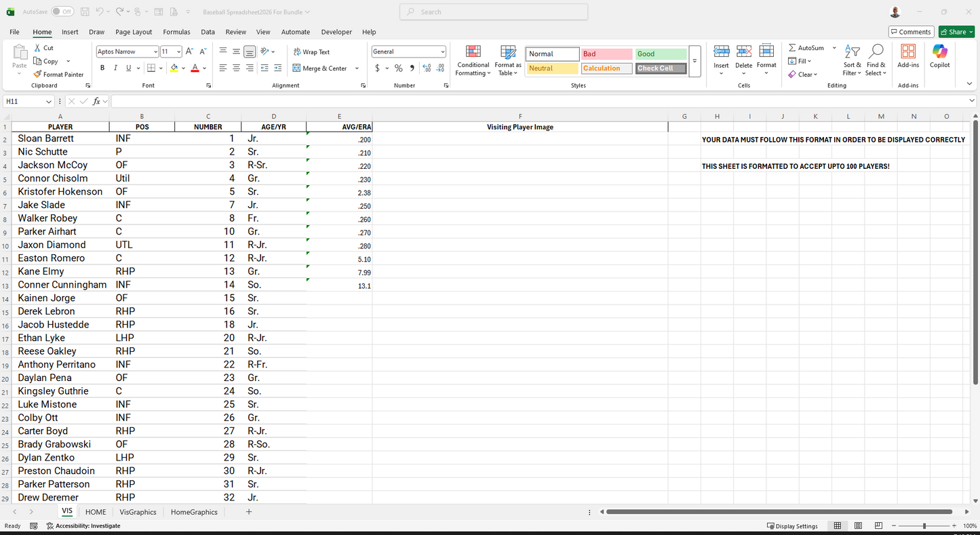Select the Sloan Barrett cell
Viewport: 980px width, 535px height.
tap(60, 138)
